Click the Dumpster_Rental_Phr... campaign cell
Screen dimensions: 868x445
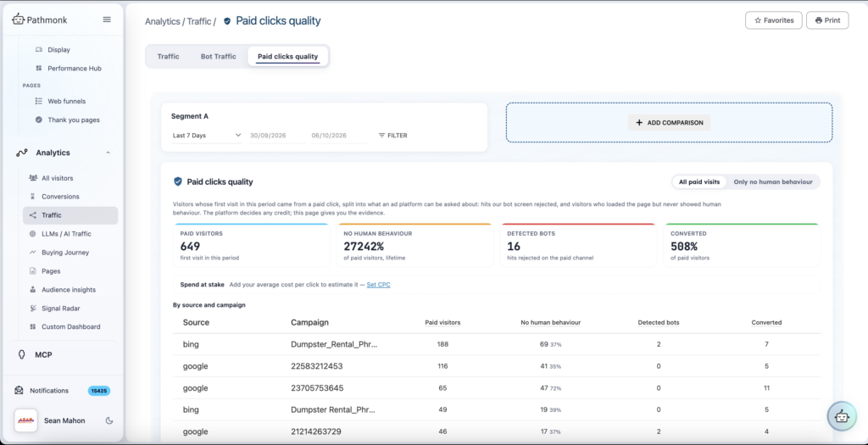tap(334, 344)
